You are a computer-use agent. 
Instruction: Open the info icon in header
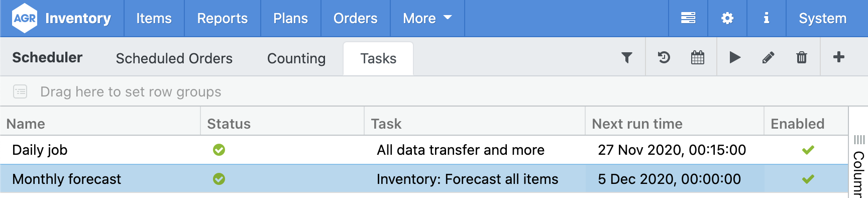[x=767, y=18]
